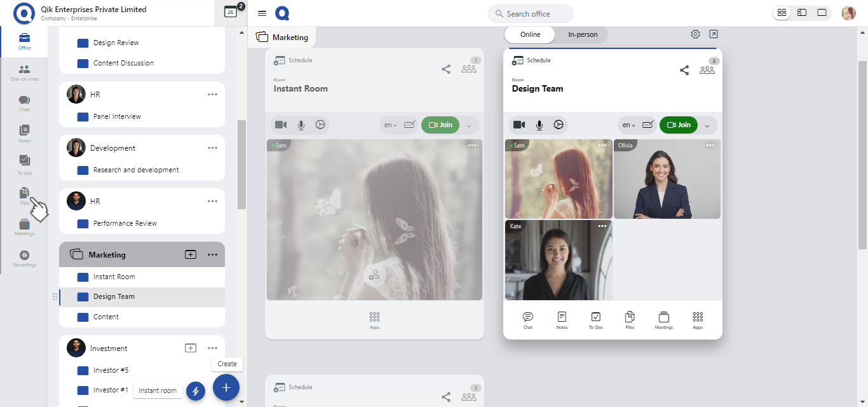Open the Chats sidebar section
Image resolution: width=868 pixels, height=407 pixels.
pyautogui.click(x=24, y=103)
